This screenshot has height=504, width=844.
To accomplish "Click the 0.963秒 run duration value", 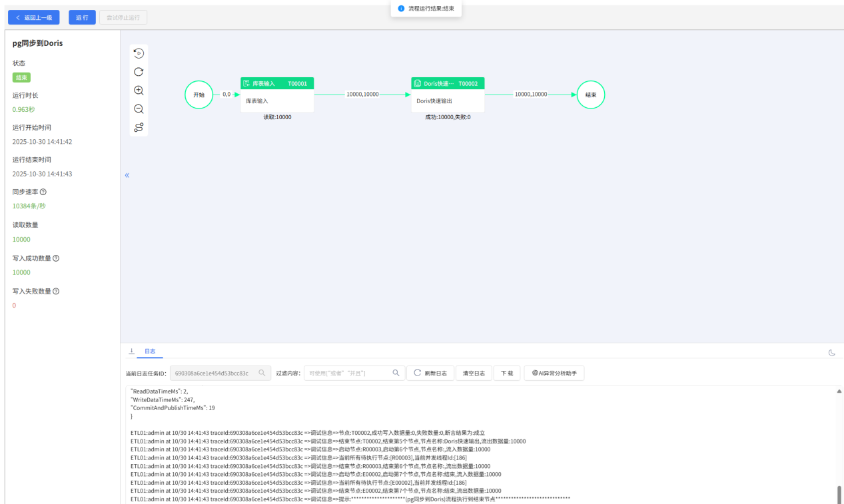I will point(23,109).
